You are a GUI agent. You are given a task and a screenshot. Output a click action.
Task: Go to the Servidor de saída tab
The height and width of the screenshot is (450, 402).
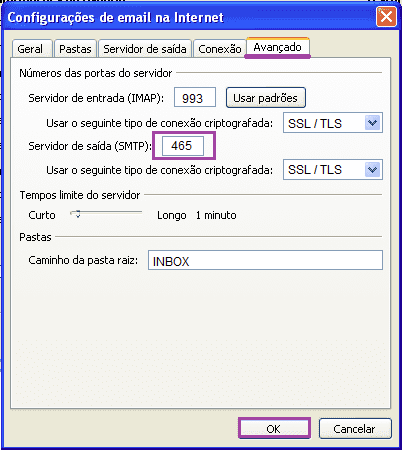pos(145,49)
